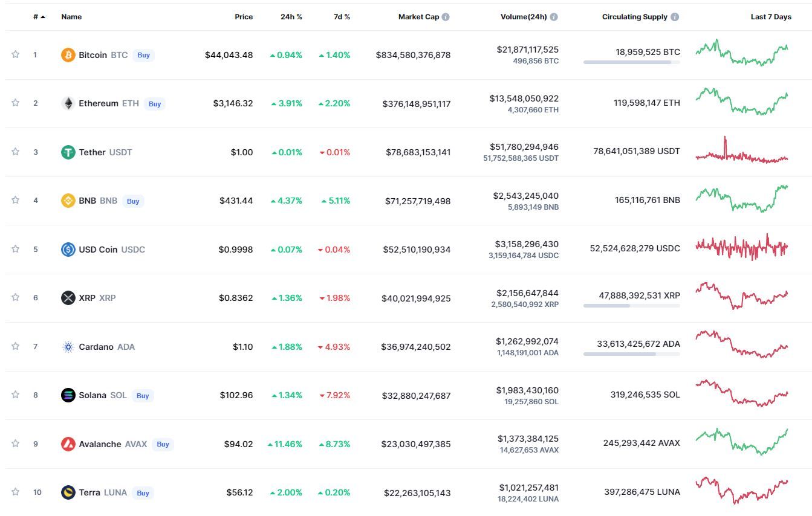This screenshot has height=516, width=812.
Task: Click the BNB coin logo icon
Action: pos(68,201)
